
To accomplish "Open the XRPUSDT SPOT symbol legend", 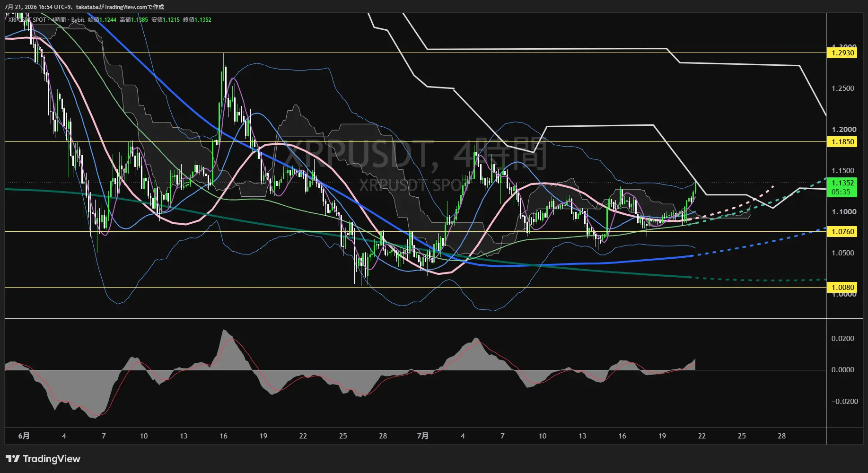I will [x=27, y=20].
